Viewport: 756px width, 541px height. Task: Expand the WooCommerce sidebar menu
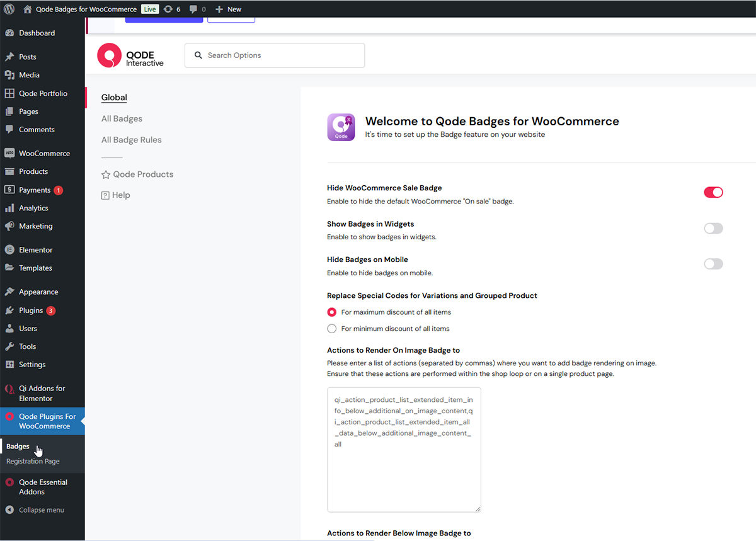tap(44, 153)
